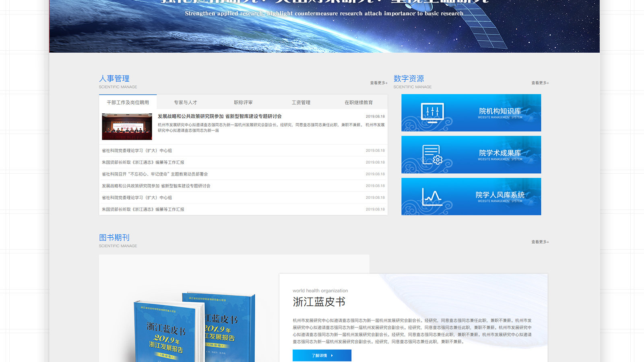Open the conference photo thumbnail in news
This screenshot has width=644, height=362.
(x=127, y=127)
